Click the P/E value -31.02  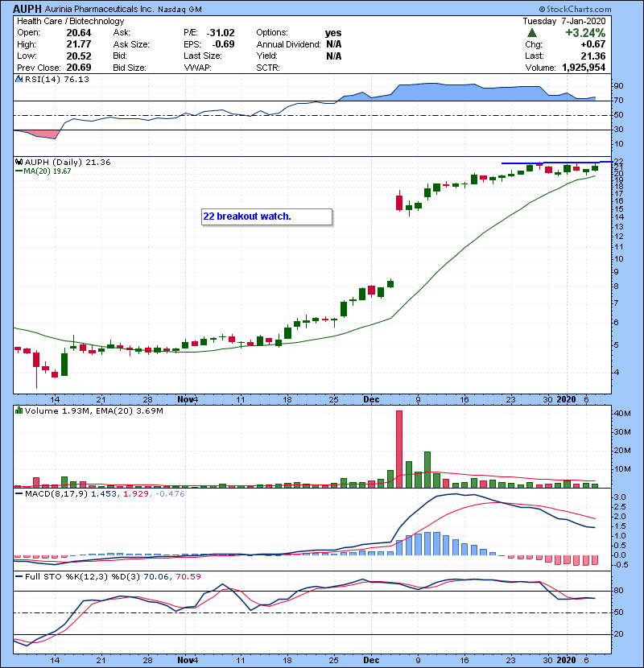[221, 33]
